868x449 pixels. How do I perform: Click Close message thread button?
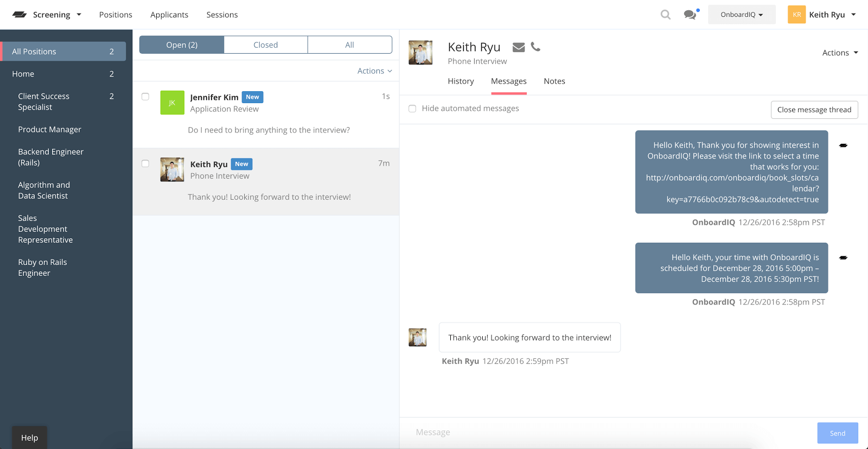[814, 110]
